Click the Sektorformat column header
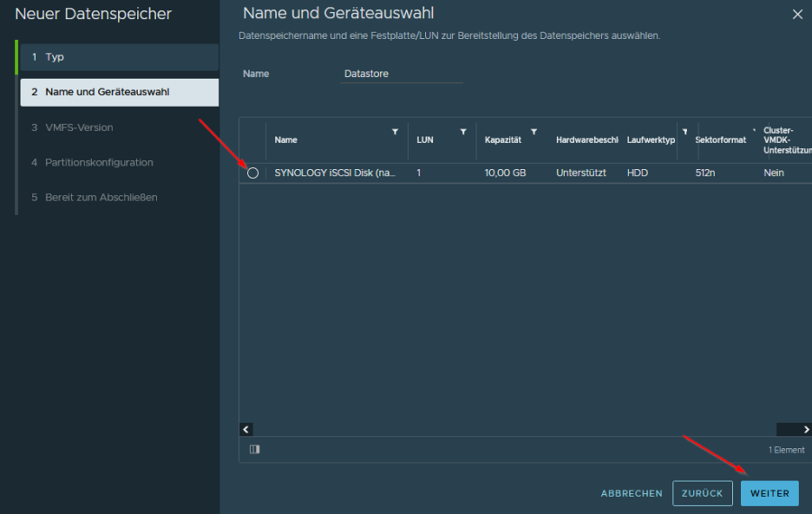 [x=721, y=140]
